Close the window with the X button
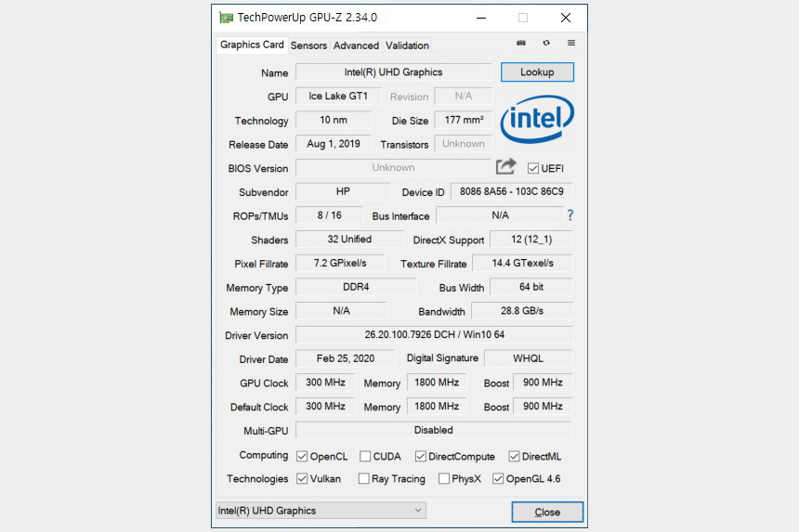This screenshot has width=799, height=532. tap(566, 18)
